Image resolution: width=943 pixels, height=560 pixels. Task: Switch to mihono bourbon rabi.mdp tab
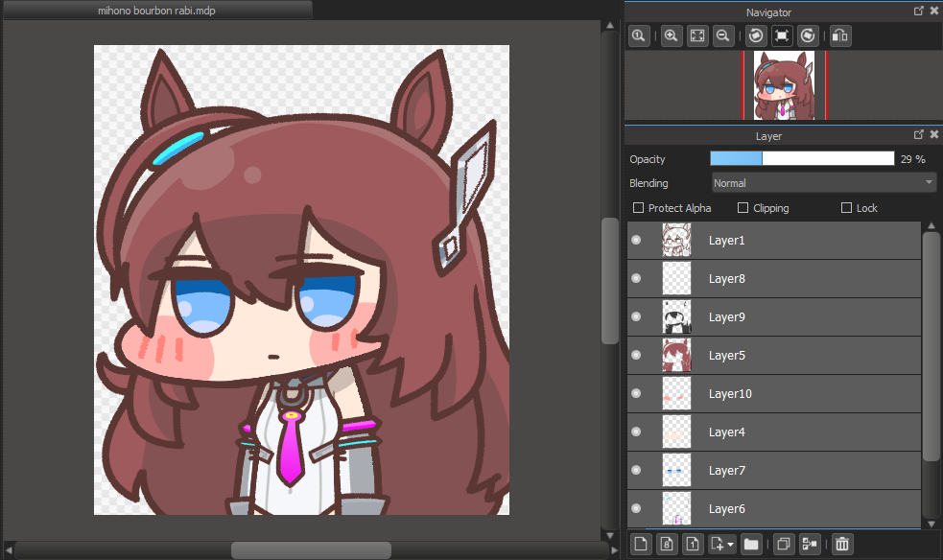[x=156, y=11]
